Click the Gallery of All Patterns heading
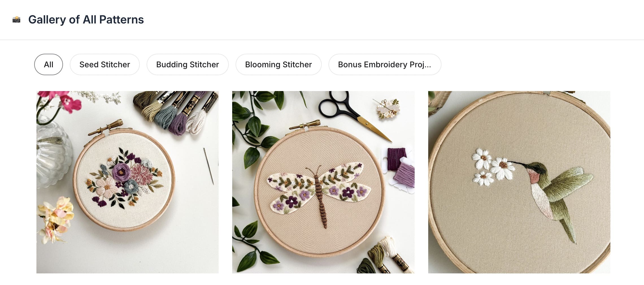644x285 pixels. click(x=86, y=20)
